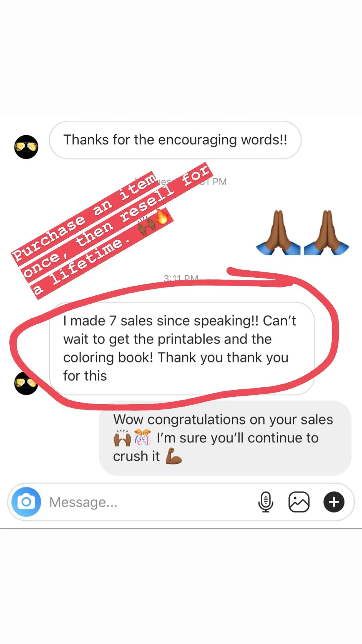
Task: Open the blue camera button
Action: pyautogui.click(x=26, y=502)
